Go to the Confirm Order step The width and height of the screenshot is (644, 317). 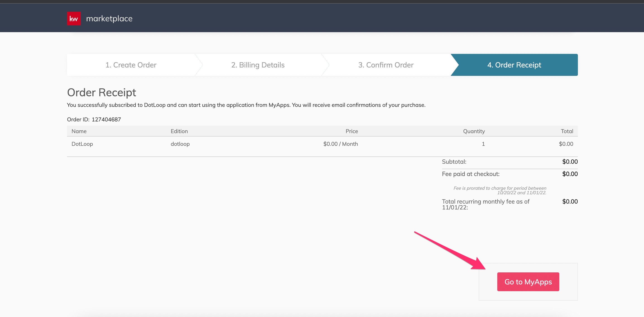click(386, 65)
